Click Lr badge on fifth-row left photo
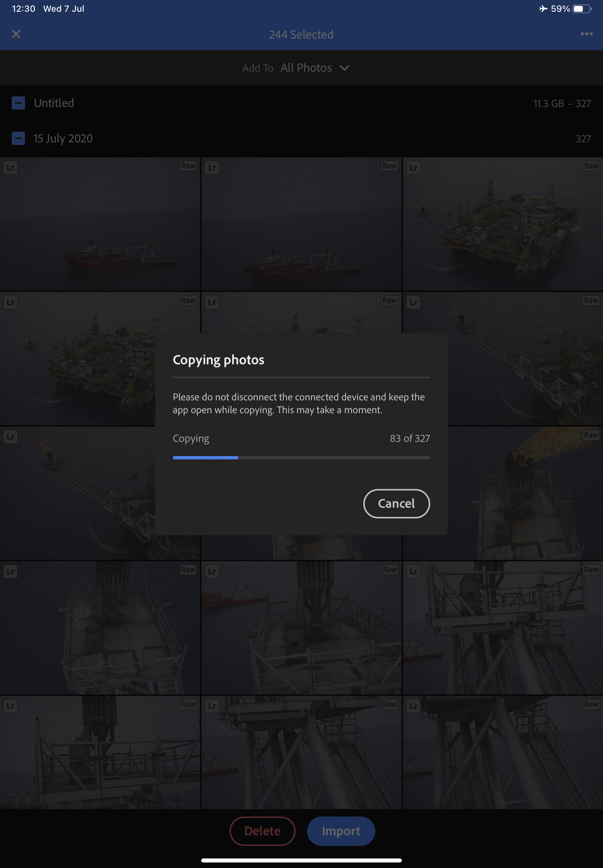Screen dimensions: 603x868 point(11,706)
